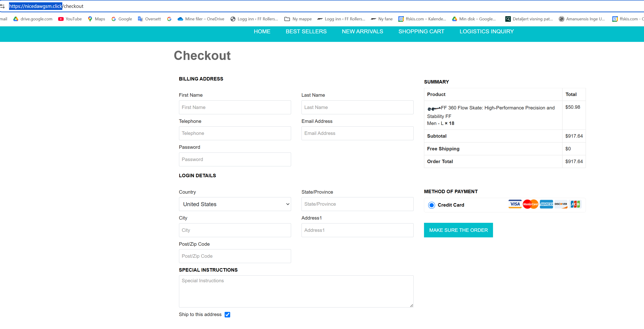Click inside the Special Instructions text area
This screenshot has height=329, width=644.
pos(296,292)
